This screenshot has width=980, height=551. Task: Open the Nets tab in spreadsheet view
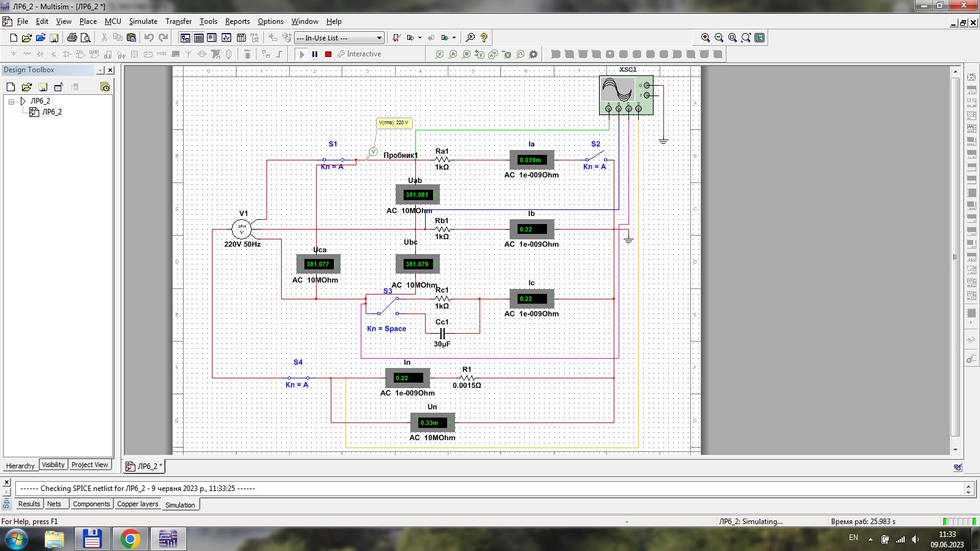[x=54, y=504]
